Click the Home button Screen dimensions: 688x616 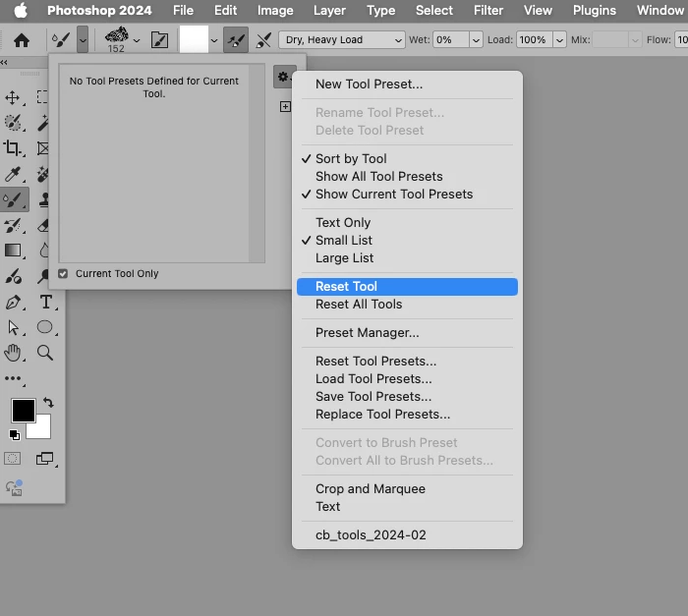point(22,40)
